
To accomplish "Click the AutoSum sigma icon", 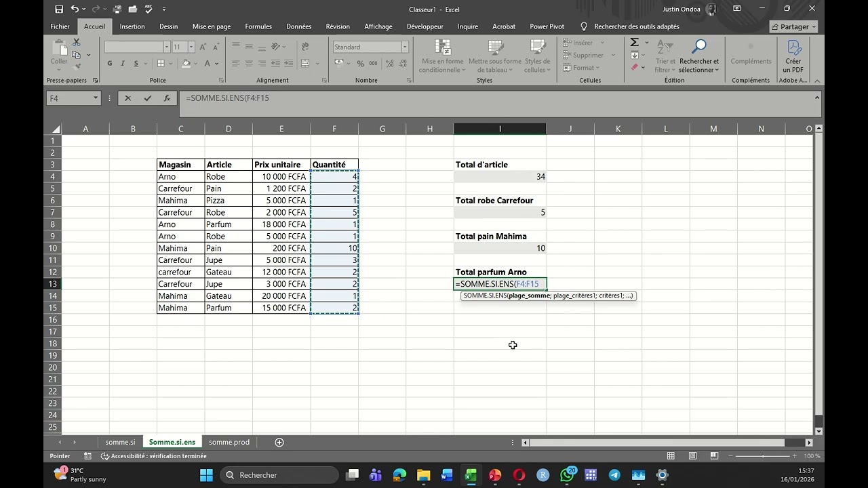I will [x=634, y=43].
